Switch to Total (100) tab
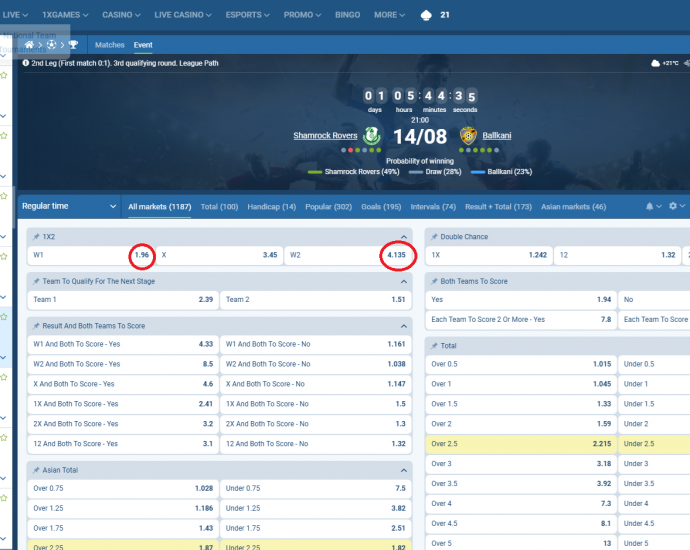690x550 pixels. 219,207
